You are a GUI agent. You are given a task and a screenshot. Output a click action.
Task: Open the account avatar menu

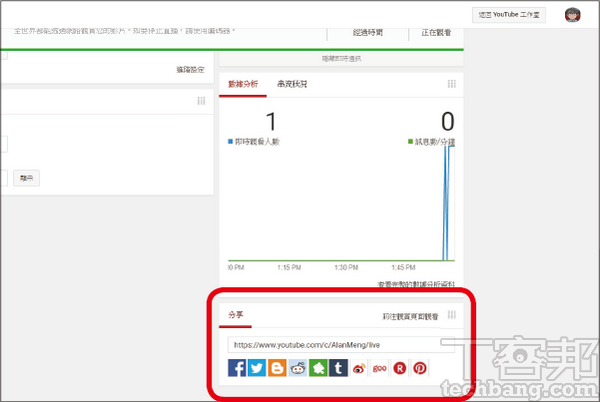tap(572, 15)
